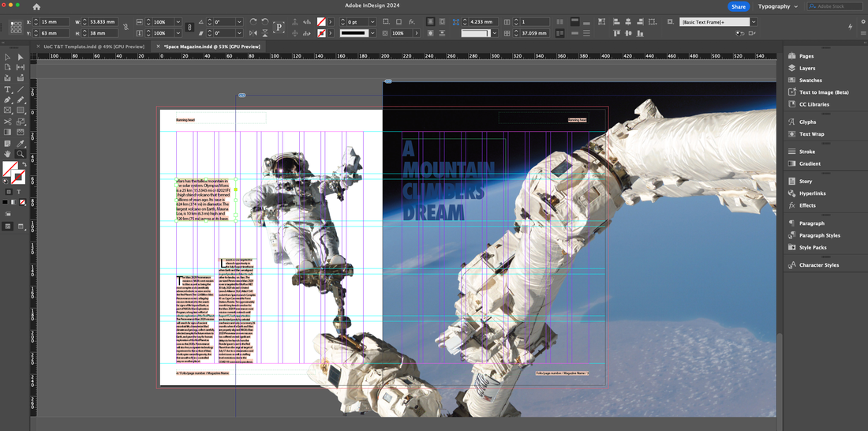Select the Direct Selection tool

click(x=21, y=57)
